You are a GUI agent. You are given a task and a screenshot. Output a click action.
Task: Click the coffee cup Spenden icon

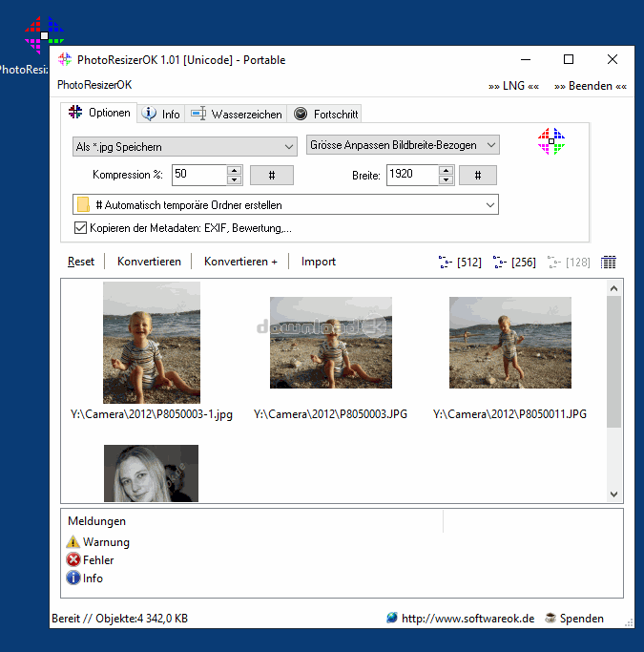[x=551, y=618]
